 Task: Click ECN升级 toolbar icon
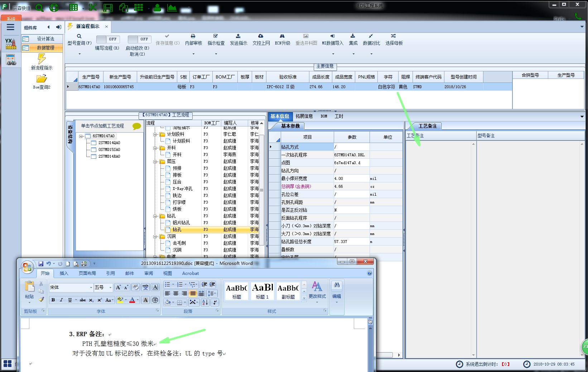(x=282, y=36)
